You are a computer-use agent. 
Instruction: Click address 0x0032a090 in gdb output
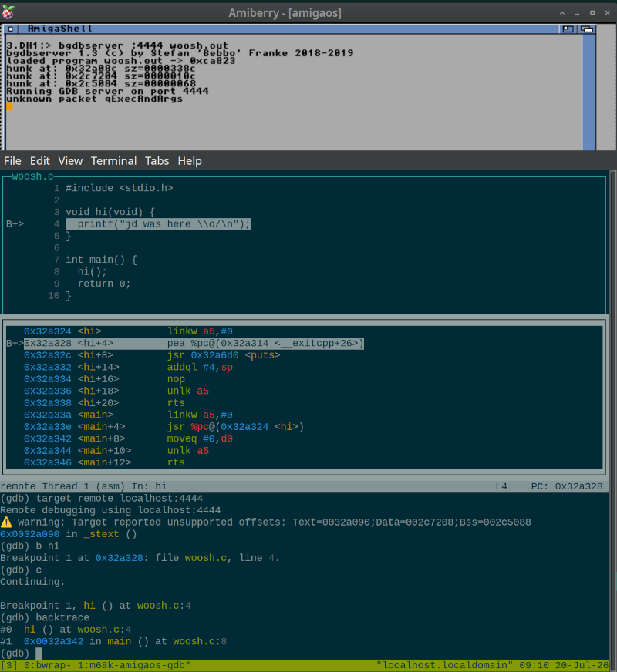click(x=29, y=534)
